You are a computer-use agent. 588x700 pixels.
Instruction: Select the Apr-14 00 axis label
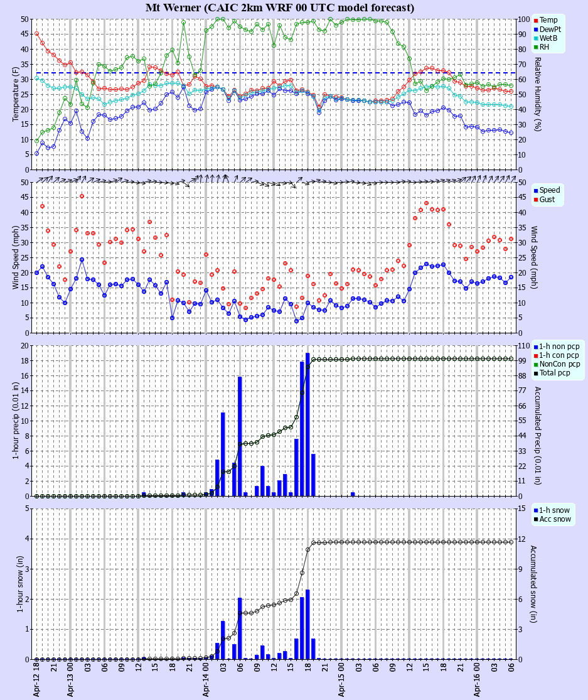tap(207, 678)
